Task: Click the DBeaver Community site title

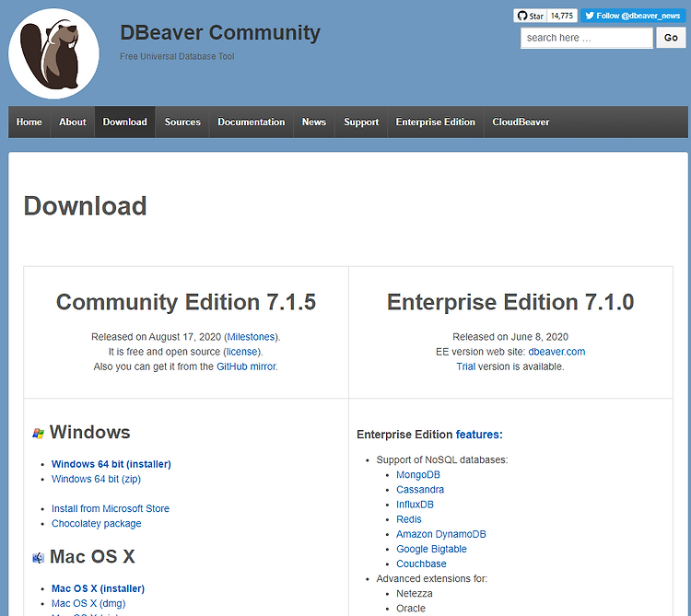Action: 220,33
